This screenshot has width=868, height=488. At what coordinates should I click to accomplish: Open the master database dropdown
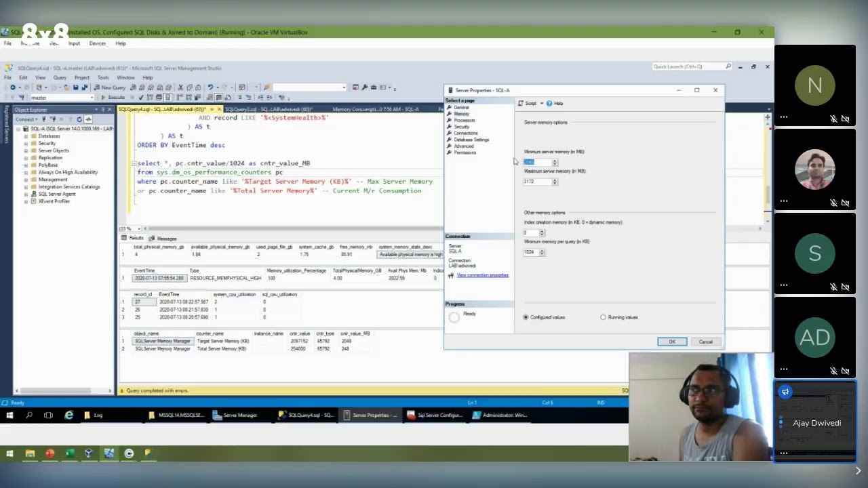coord(92,98)
